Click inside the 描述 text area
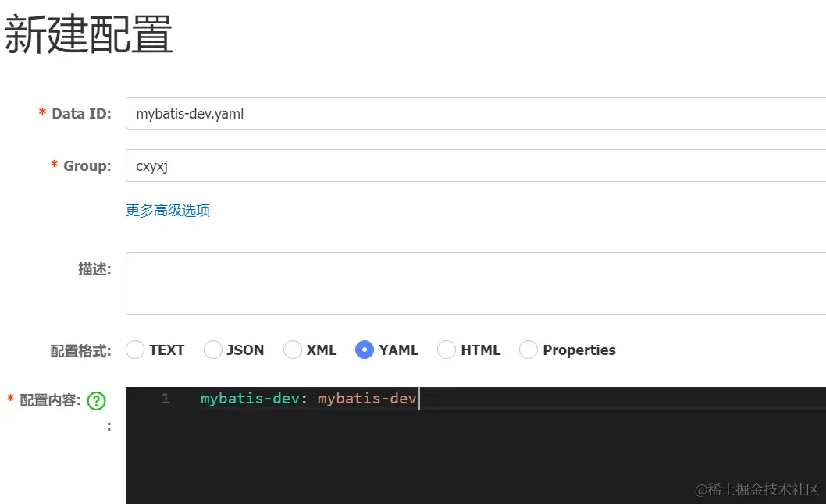 click(x=475, y=284)
